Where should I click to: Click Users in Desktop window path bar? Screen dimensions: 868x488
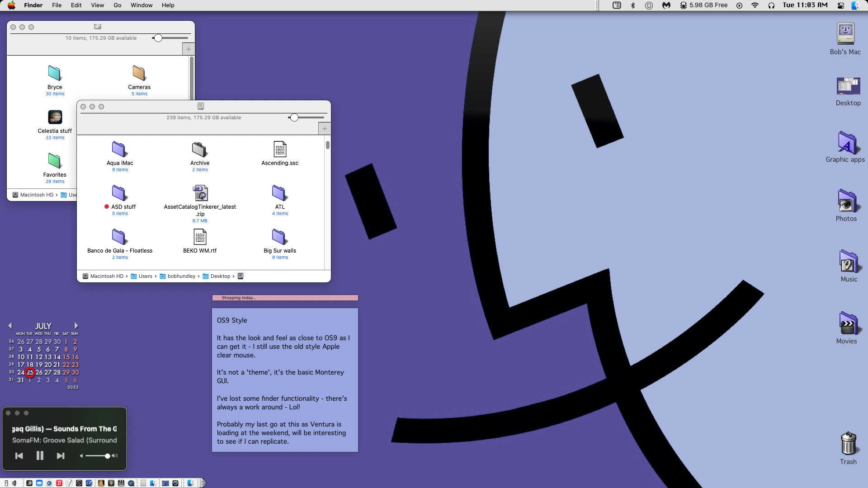[145, 276]
